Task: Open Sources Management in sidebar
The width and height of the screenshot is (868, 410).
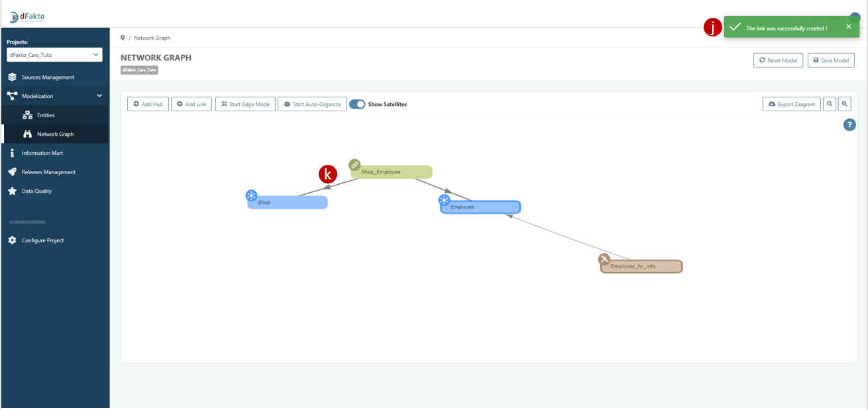Action: (x=48, y=77)
